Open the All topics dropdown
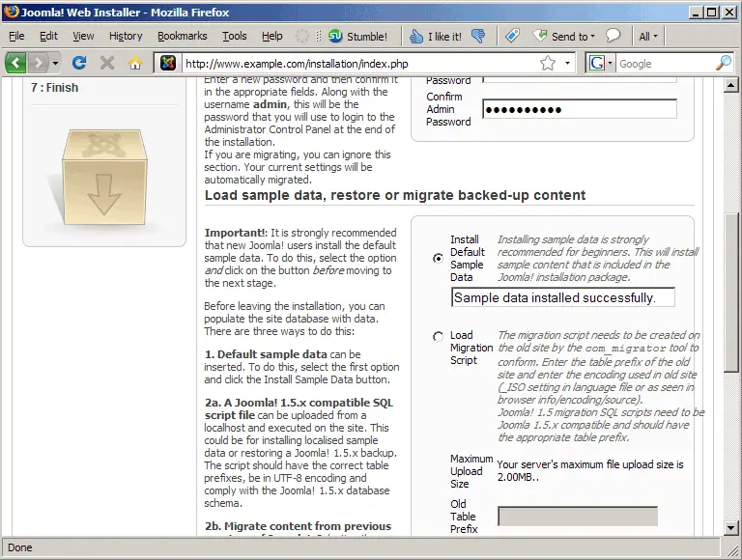 click(648, 37)
